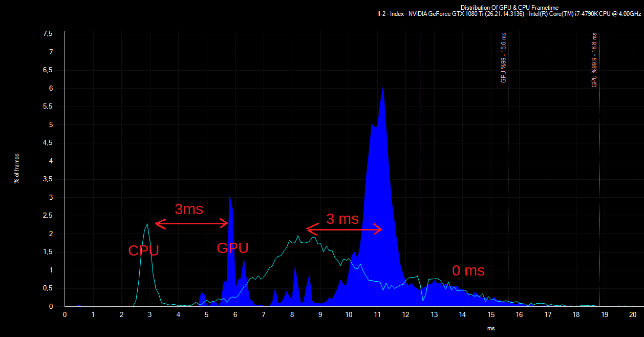This screenshot has width=644, height=337.
Task: Click the red 0 ms annotation text
Action: pos(468,270)
